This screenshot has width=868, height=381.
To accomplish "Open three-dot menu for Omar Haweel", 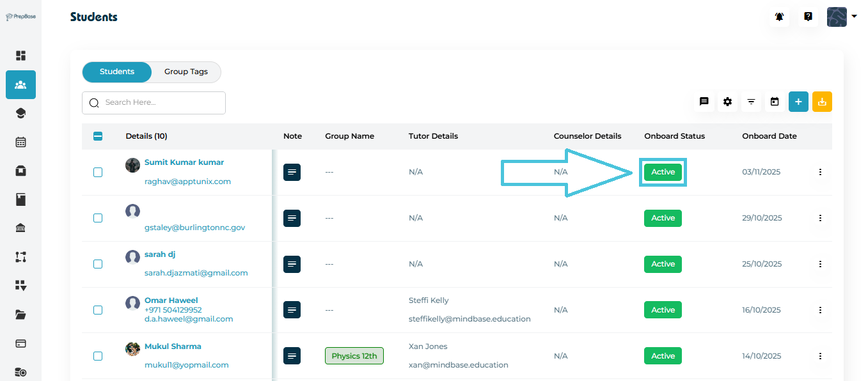I will (x=820, y=310).
